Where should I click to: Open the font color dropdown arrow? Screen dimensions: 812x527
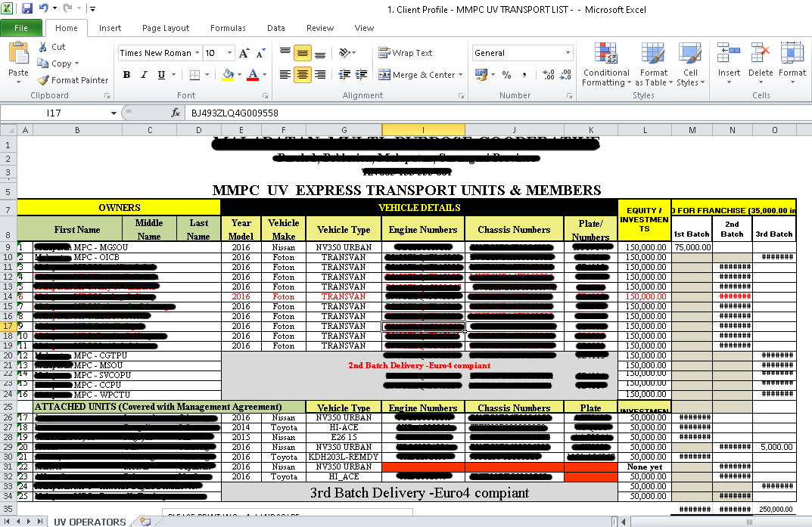265,75
